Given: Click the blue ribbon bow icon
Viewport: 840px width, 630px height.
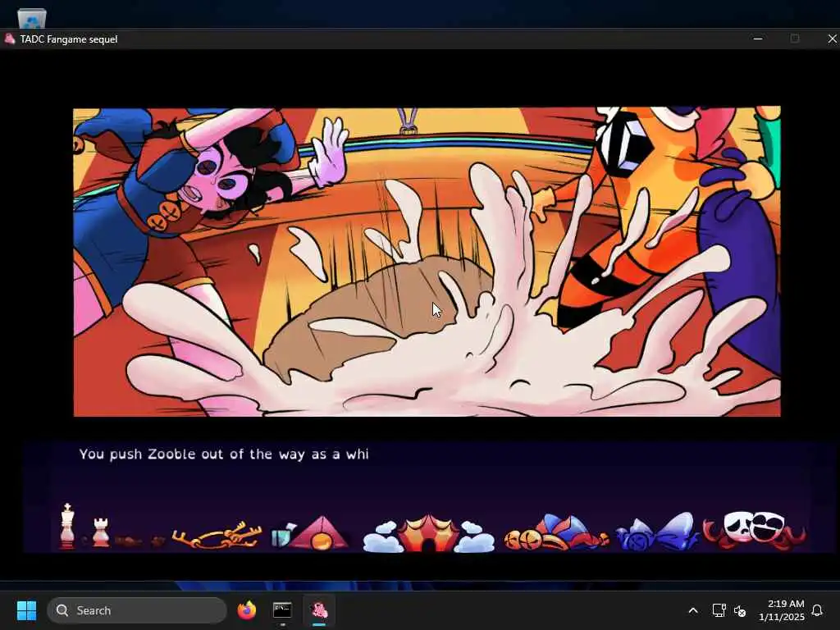Looking at the screenshot, I should coord(657,532).
